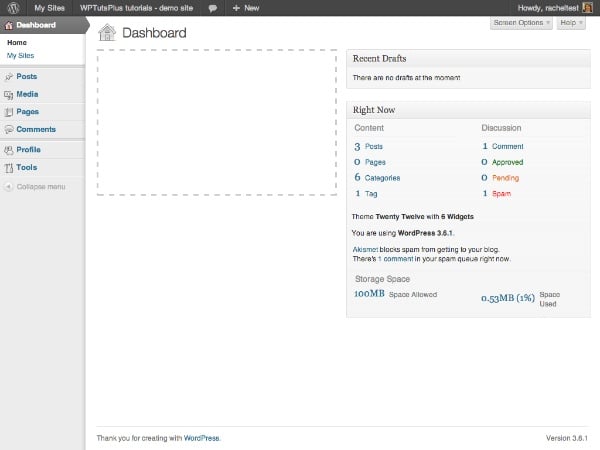Click the Media icon in sidebar
Image resolution: width=600 pixels, height=450 pixels.
click(x=9, y=94)
